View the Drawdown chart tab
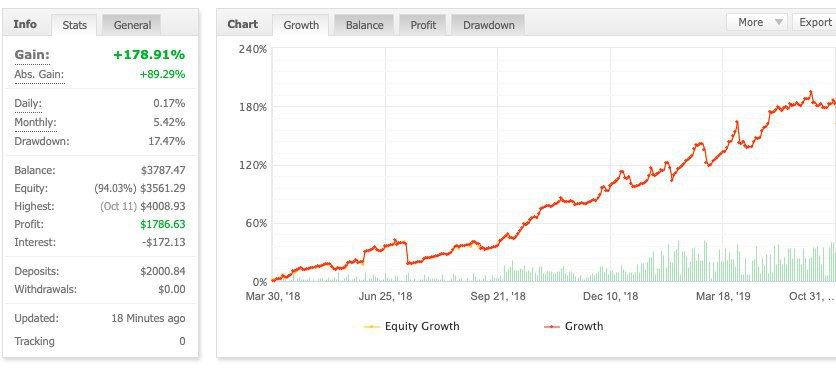The width and height of the screenshot is (836, 368). (488, 25)
